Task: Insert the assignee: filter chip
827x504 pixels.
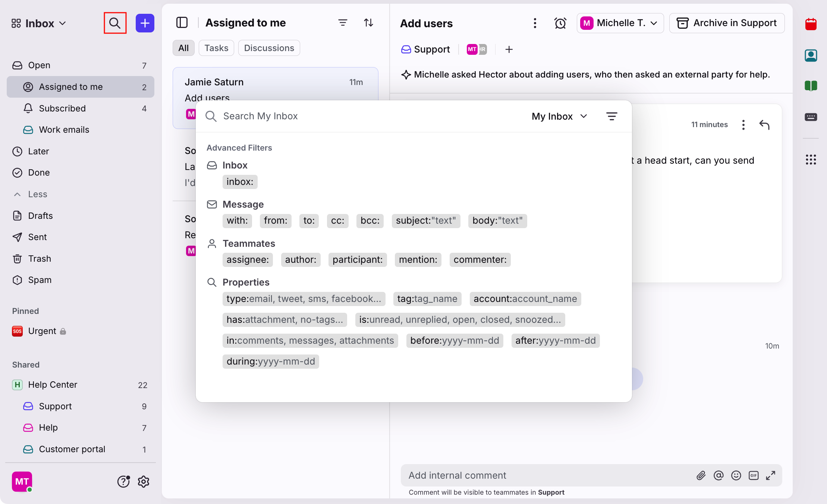Action: (248, 260)
